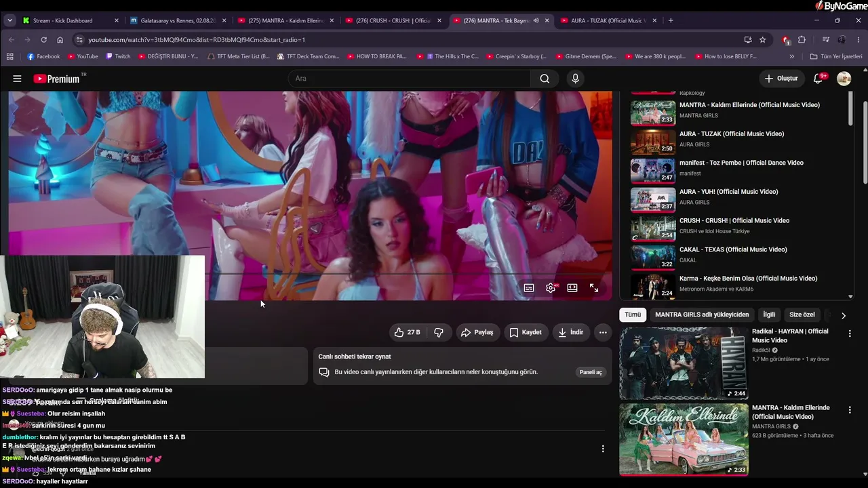Select the Size özel filter chip
The image size is (868, 488).
(x=802, y=314)
